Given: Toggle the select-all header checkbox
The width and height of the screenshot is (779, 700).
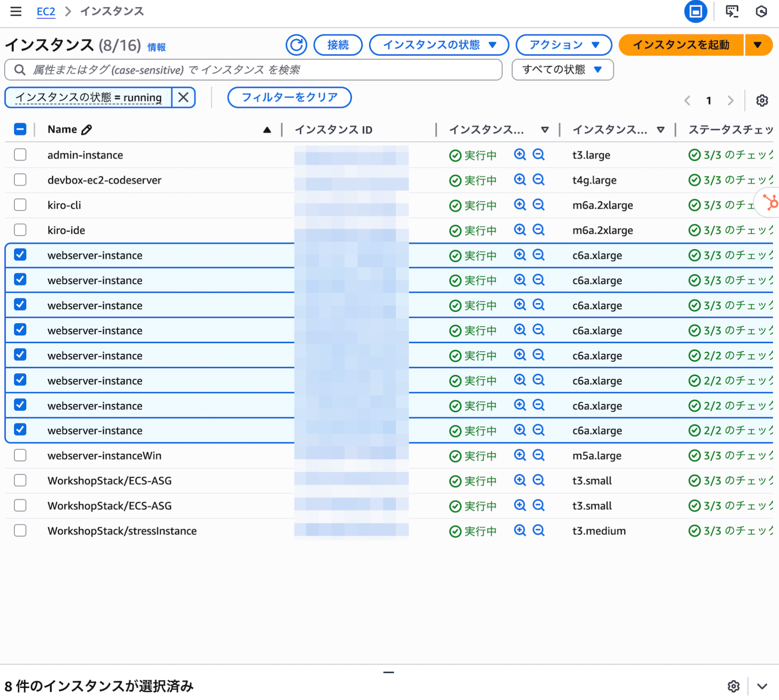Looking at the screenshot, I should (20, 129).
